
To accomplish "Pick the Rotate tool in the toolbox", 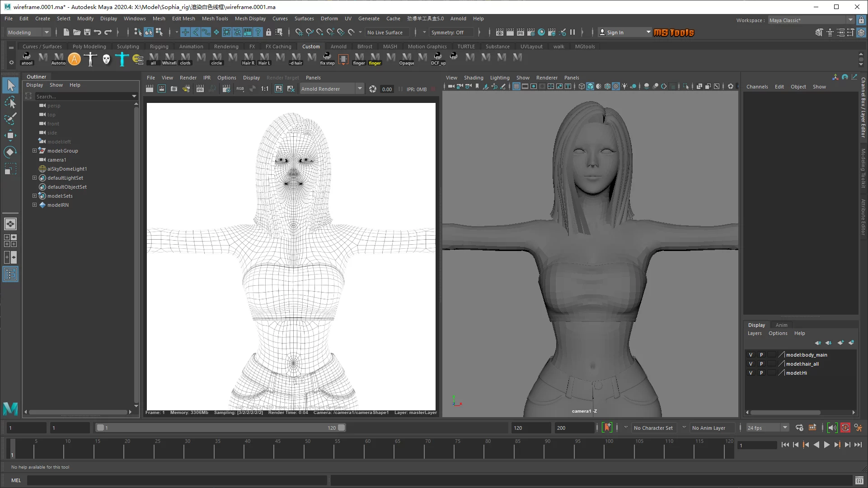I will (10, 152).
